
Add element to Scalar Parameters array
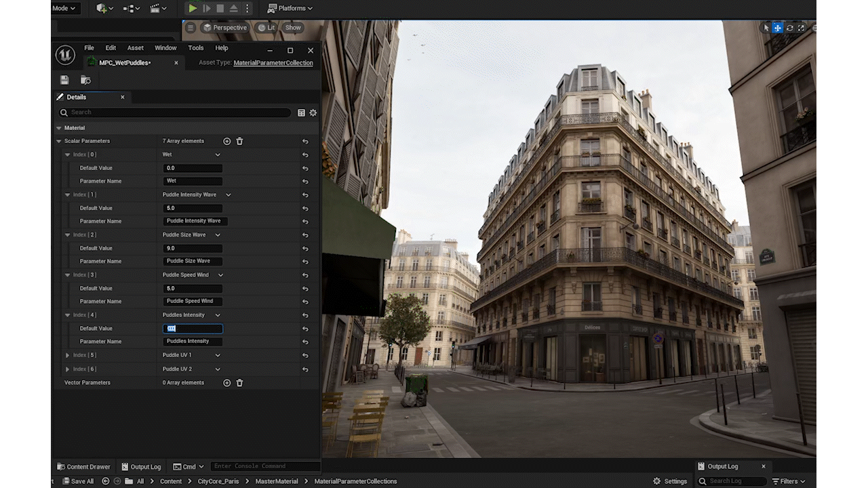pos(226,141)
